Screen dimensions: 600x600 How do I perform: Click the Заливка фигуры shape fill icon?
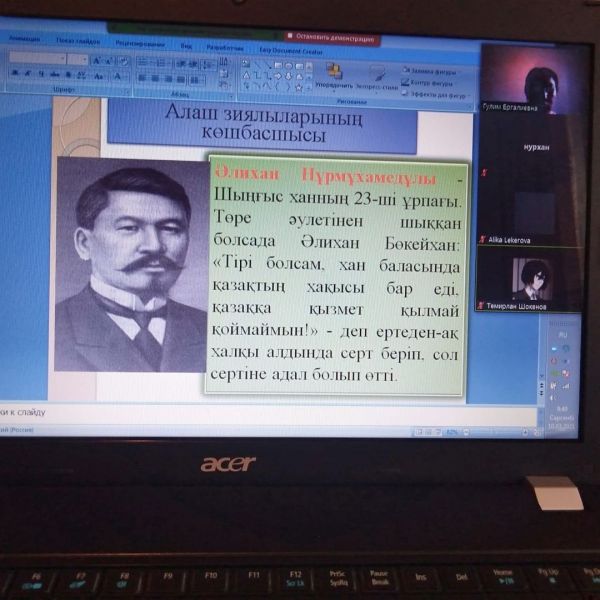[406, 70]
